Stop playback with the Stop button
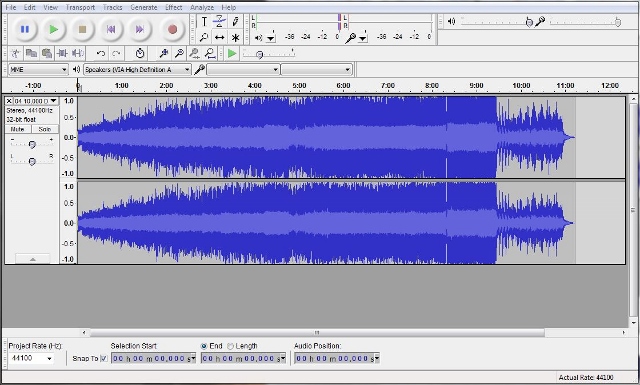 (82, 29)
